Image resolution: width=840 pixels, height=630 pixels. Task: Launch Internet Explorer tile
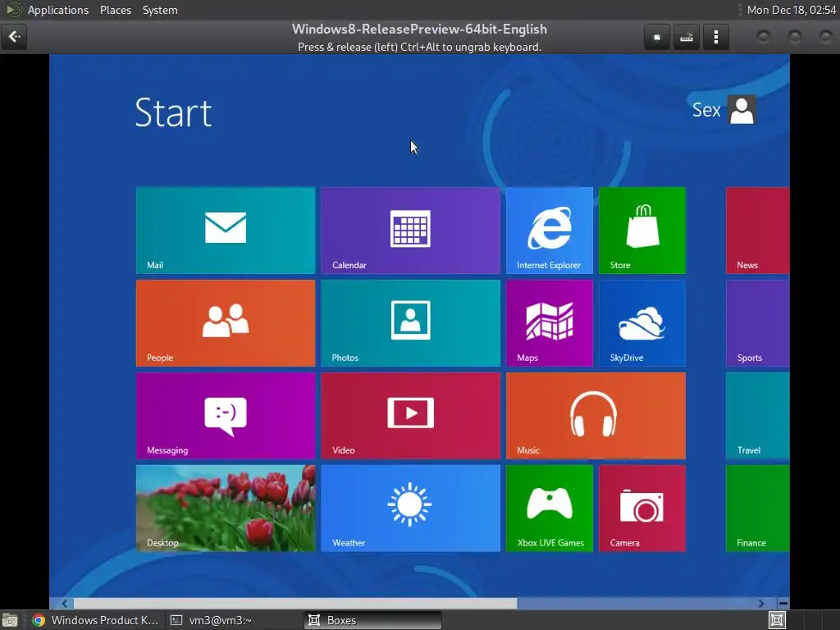(x=549, y=231)
